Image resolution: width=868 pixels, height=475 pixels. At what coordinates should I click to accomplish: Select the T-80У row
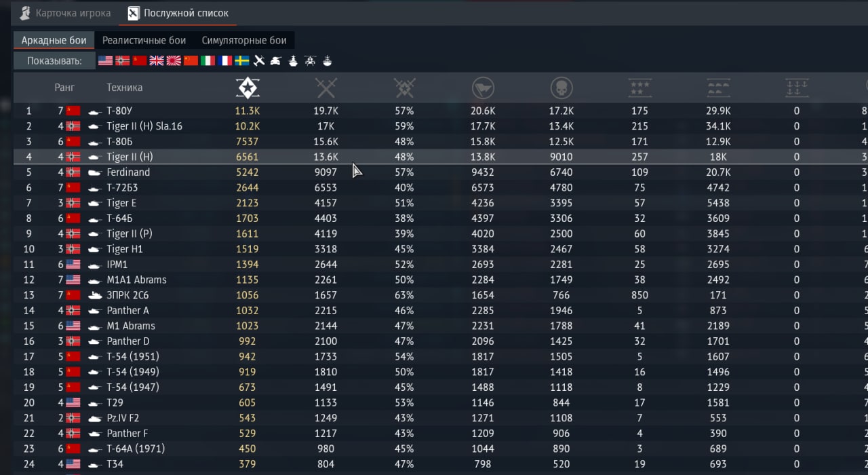(441, 111)
